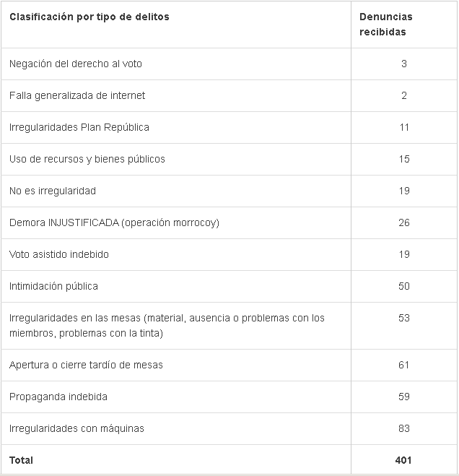Click the count 50 for Intimidación pública

pyautogui.click(x=403, y=286)
